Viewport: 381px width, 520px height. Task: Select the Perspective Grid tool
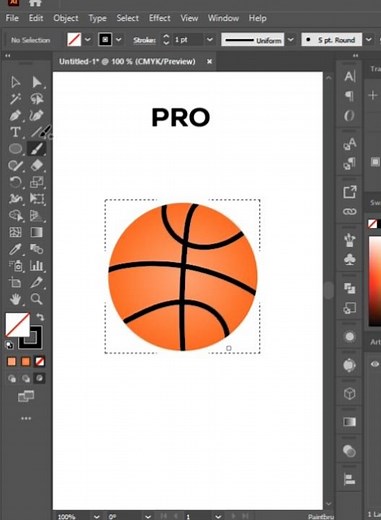point(37,215)
